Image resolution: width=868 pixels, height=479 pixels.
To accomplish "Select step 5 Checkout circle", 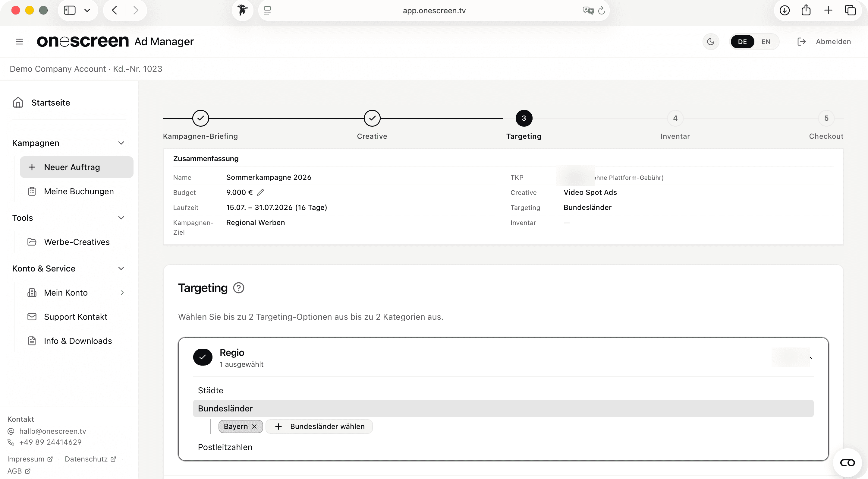I will pos(826,118).
